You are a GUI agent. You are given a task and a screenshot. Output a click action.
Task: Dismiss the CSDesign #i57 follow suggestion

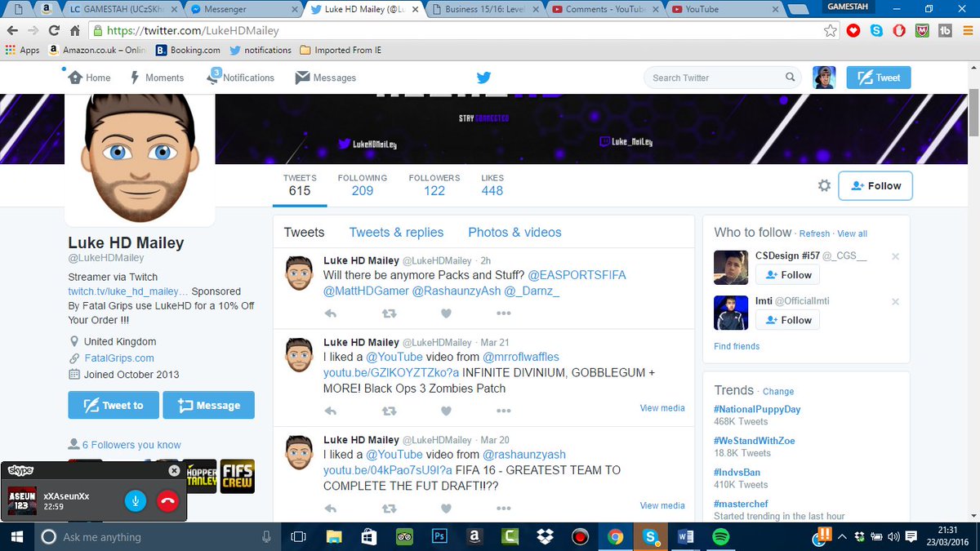pos(895,256)
